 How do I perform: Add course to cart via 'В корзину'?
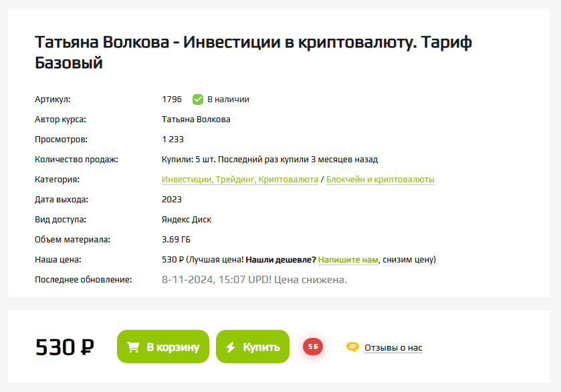(163, 347)
